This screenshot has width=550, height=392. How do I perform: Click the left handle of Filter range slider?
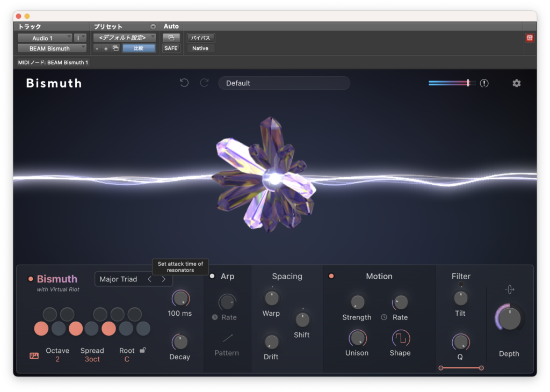[x=441, y=368]
